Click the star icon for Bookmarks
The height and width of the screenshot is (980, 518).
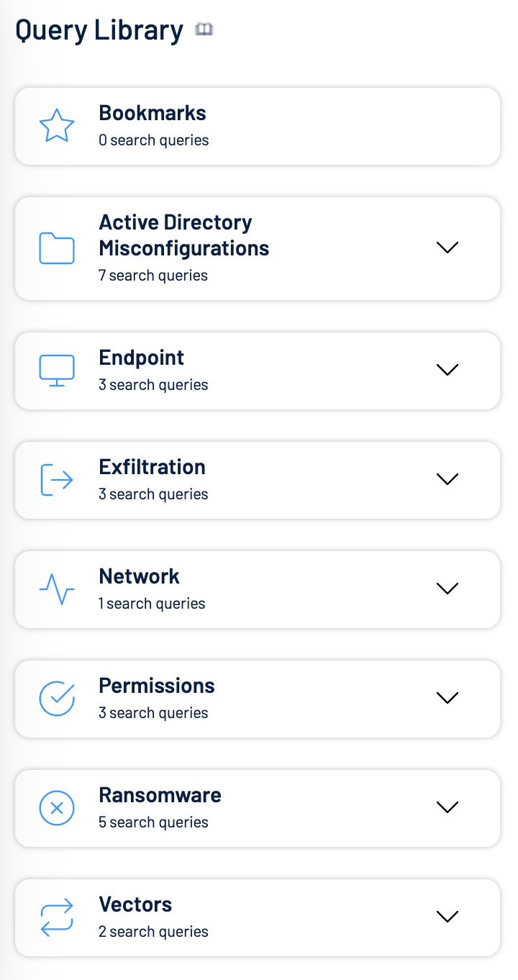[57, 127]
